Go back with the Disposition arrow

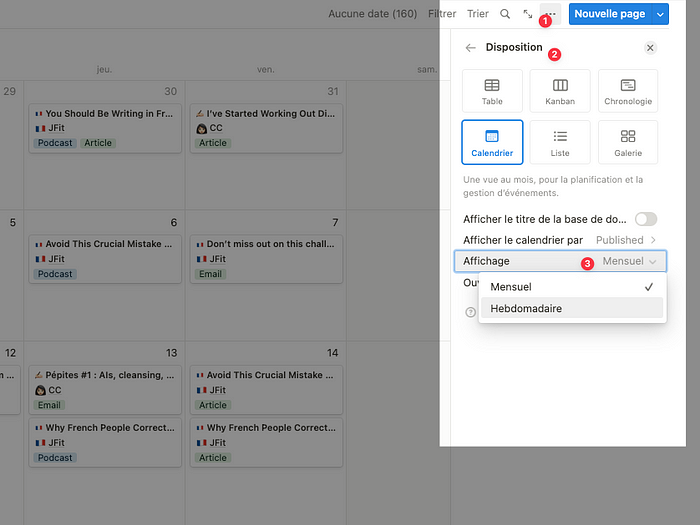(x=471, y=48)
